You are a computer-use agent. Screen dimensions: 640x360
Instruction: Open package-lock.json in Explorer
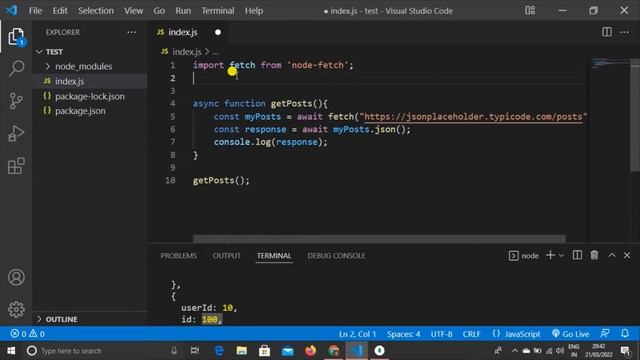pos(90,96)
